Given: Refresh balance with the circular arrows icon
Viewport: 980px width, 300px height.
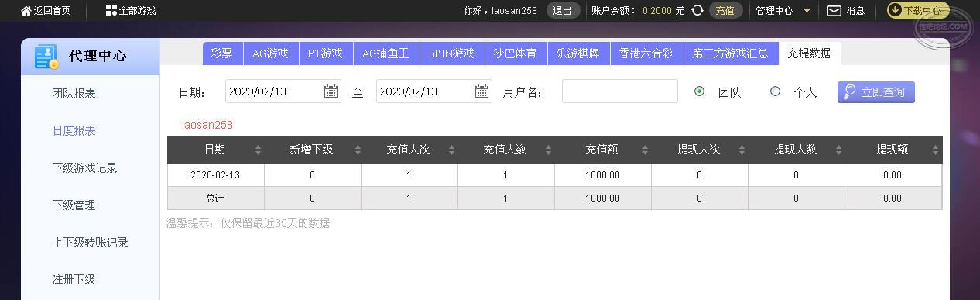Looking at the screenshot, I should point(697,10).
